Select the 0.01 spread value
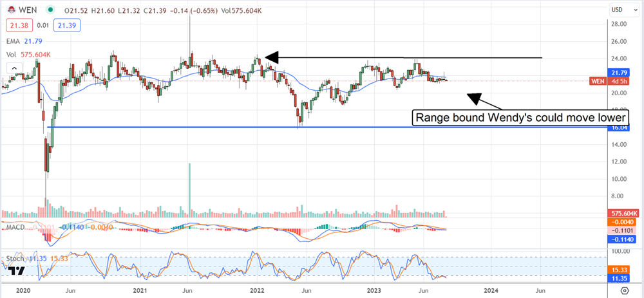The image size is (644, 298). click(x=43, y=26)
